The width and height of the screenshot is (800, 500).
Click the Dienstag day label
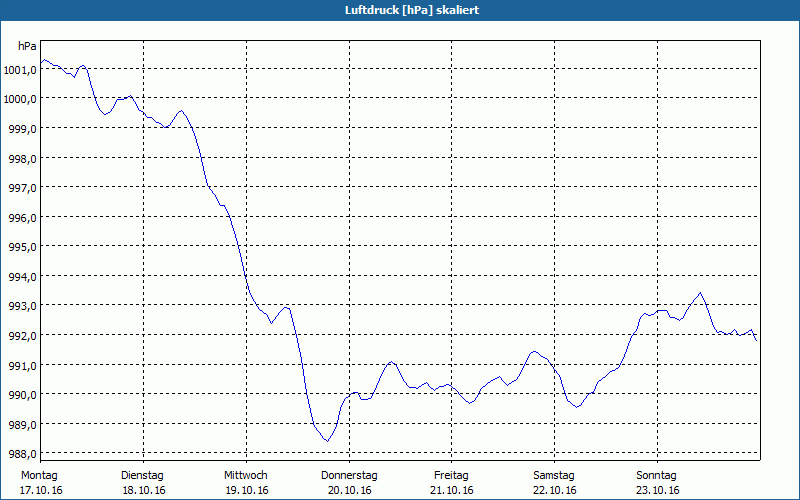point(142,476)
